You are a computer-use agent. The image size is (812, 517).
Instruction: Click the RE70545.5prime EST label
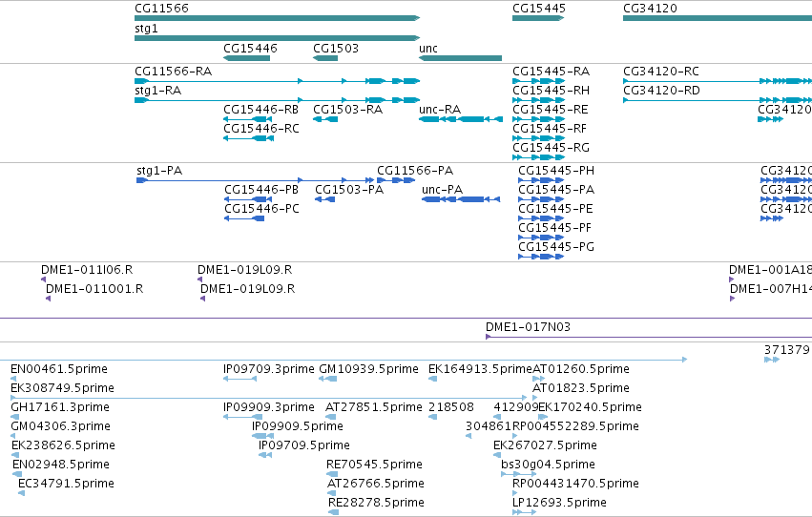pyautogui.click(x=374, y=465)
